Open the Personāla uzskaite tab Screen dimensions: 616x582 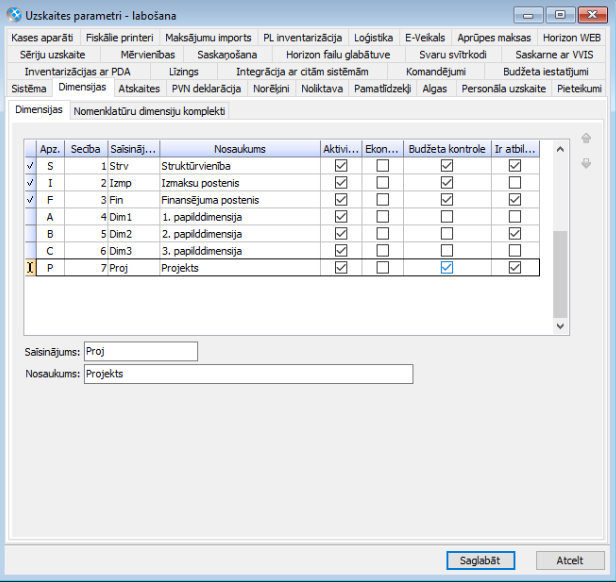(x=504, y=88)
